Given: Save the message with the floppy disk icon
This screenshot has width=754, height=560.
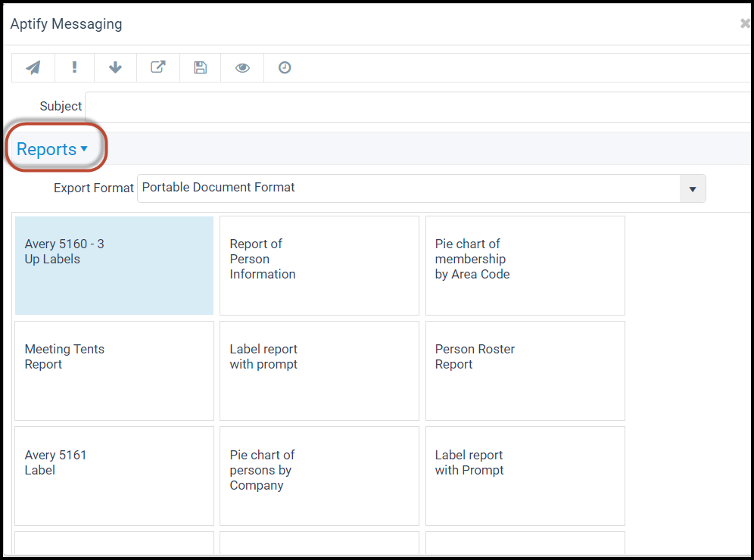Looking at the screenshot, I should coord(200,68).
